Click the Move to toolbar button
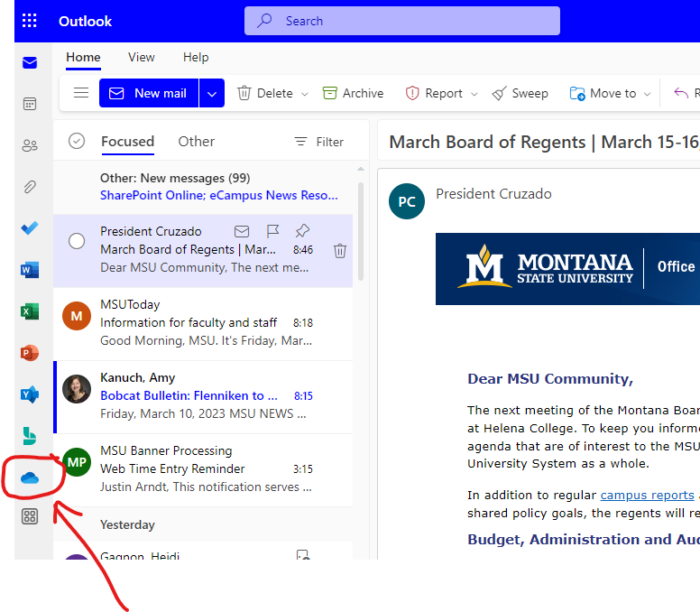 tap(603, 93)
